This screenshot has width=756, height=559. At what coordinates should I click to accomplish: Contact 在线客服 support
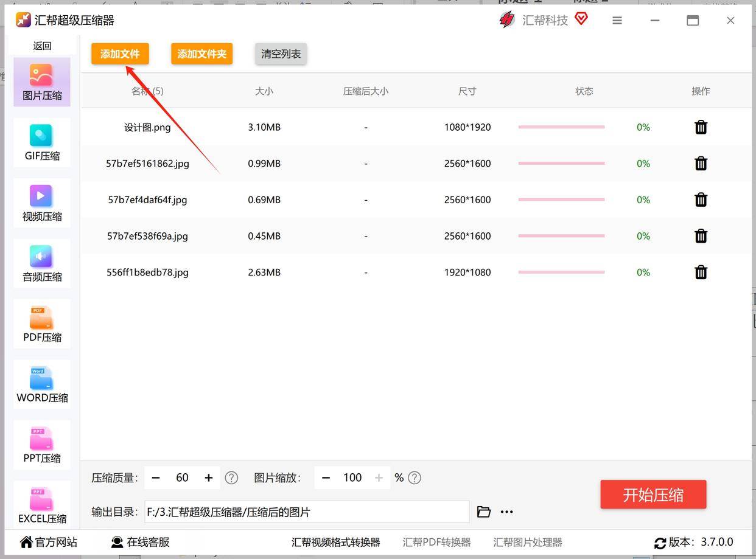pos(140,542)
